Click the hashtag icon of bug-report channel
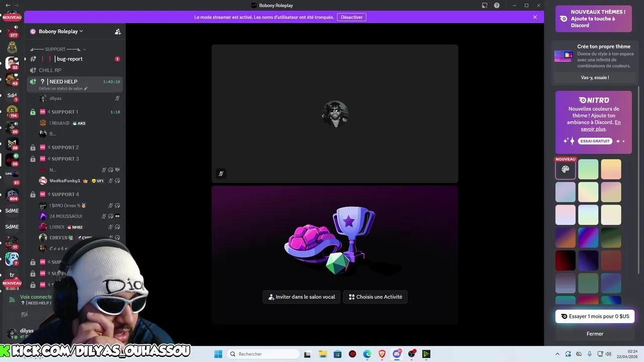 [x=33, y=59]
